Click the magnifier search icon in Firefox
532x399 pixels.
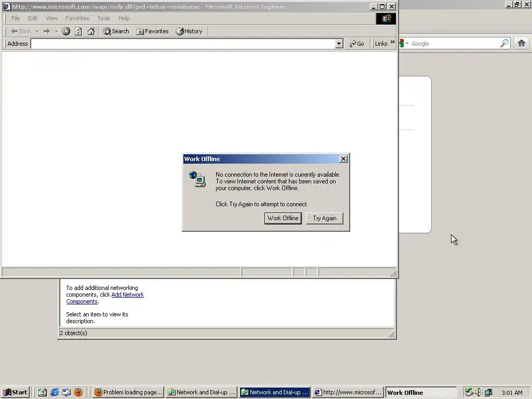pyautogui.click(x=504, y=44)
